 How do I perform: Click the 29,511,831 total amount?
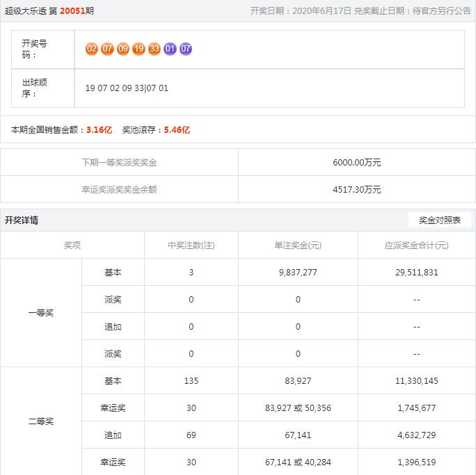[416, 273]
